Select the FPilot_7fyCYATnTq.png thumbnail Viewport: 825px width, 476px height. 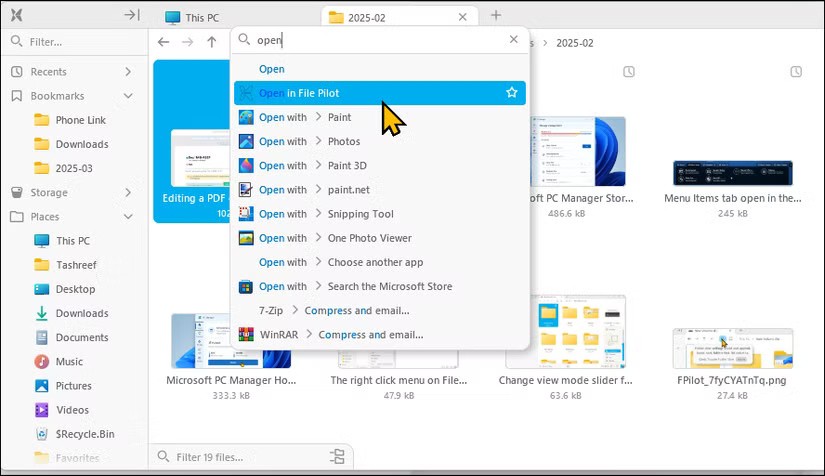pos(732,348)
